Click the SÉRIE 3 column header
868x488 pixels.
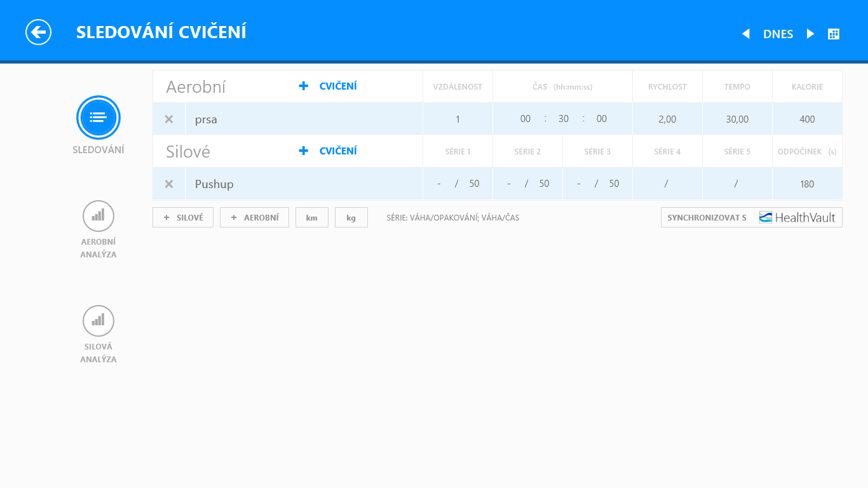(597, 151)
